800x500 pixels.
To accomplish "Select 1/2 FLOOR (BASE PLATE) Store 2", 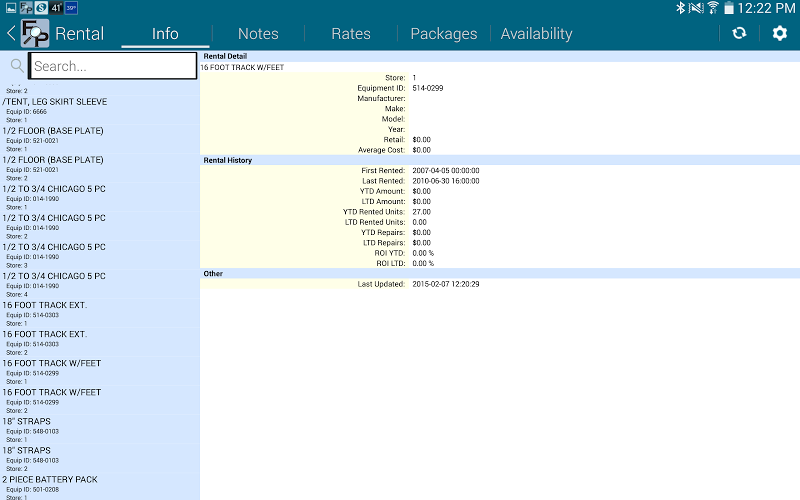I will [x=99, y=168].
